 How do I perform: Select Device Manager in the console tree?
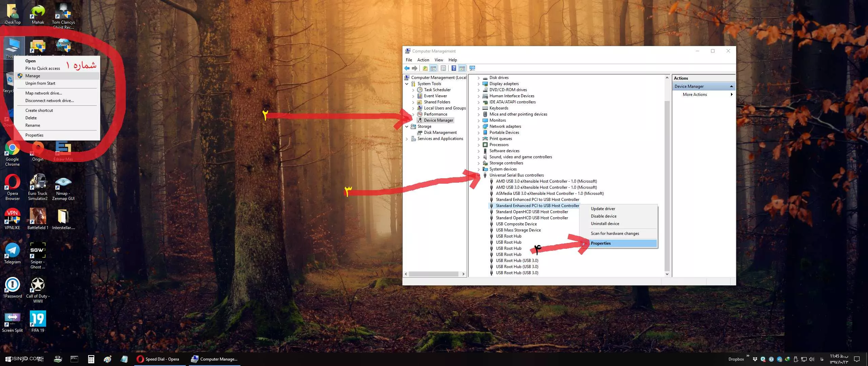[x=438, y=120]
